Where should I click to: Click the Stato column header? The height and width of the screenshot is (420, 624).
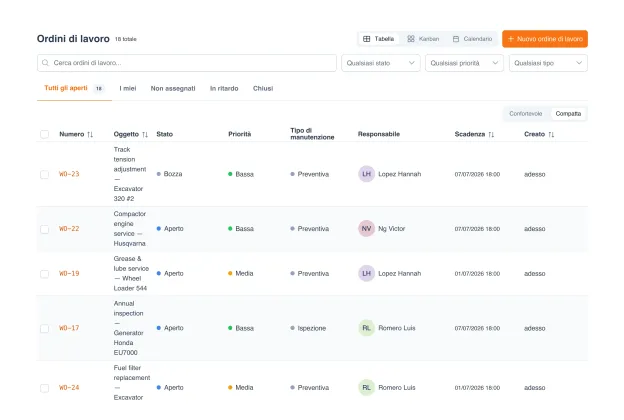point(165,134)
